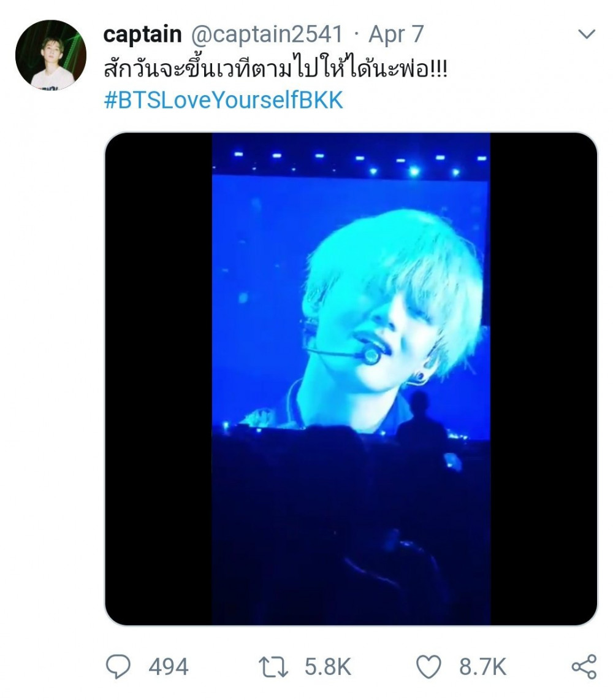613x700 pixels.
Task: Click the right black bar of video
Action: coord(544,379)
